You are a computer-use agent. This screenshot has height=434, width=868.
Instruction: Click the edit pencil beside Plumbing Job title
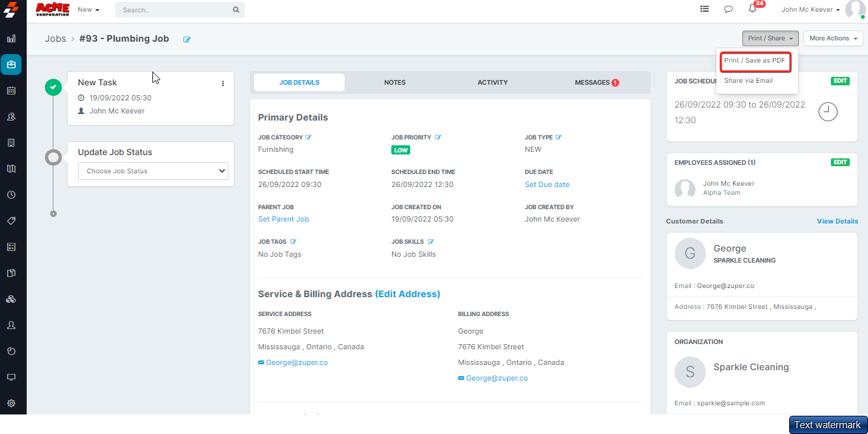(x=187, y=39)
